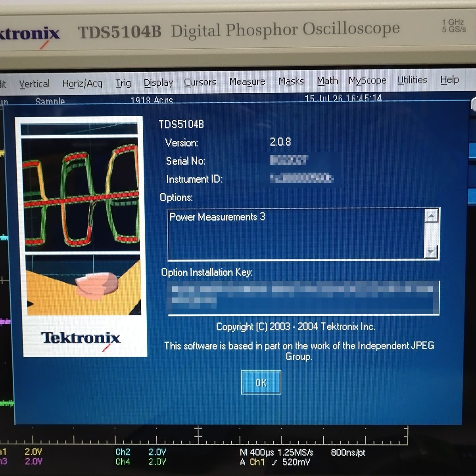Click the Instrument ID label
The height and width of the screenshot is (476, 476).
[x=194, y=179]
